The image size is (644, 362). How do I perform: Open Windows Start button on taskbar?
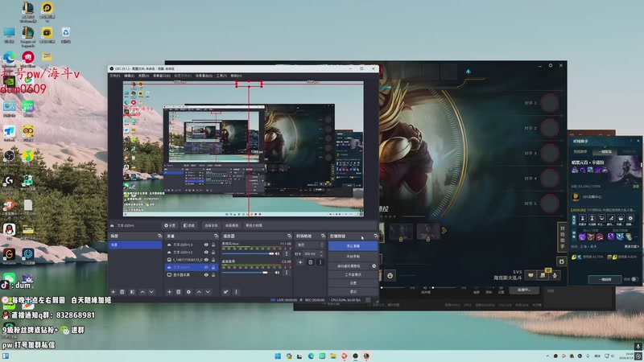coord(278,356)
